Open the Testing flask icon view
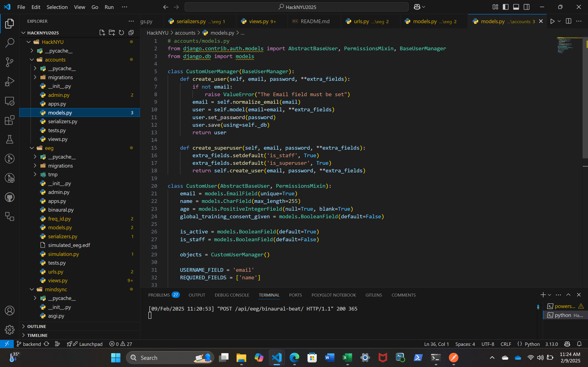This screenshot has width=588, height=367. [x=9, y=139]
